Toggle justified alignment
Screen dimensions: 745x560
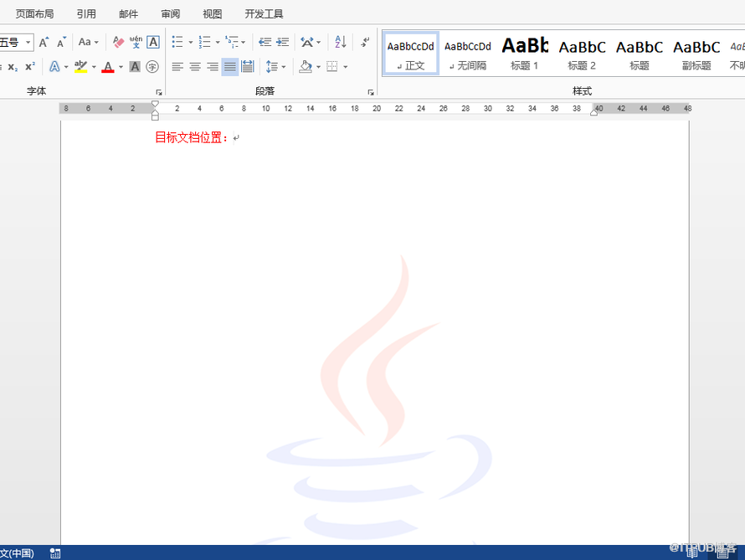tap(230, 67)
